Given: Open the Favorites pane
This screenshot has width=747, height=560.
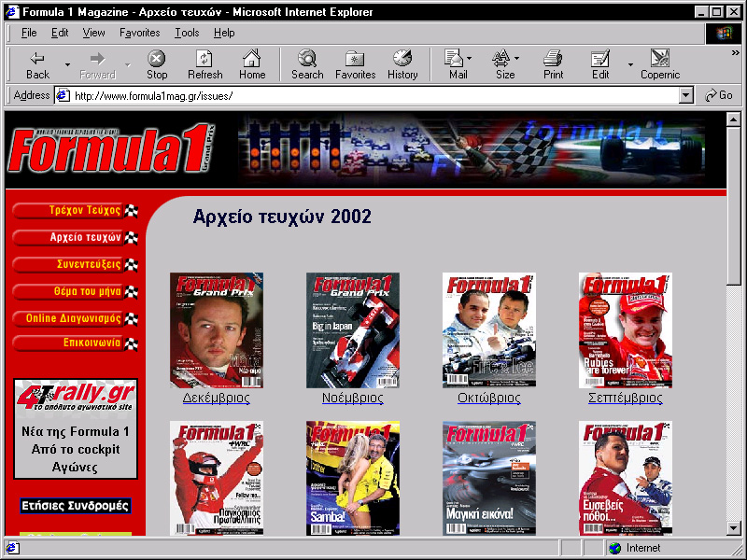Looking at the screenshot, I should click(x=356, y=64).
